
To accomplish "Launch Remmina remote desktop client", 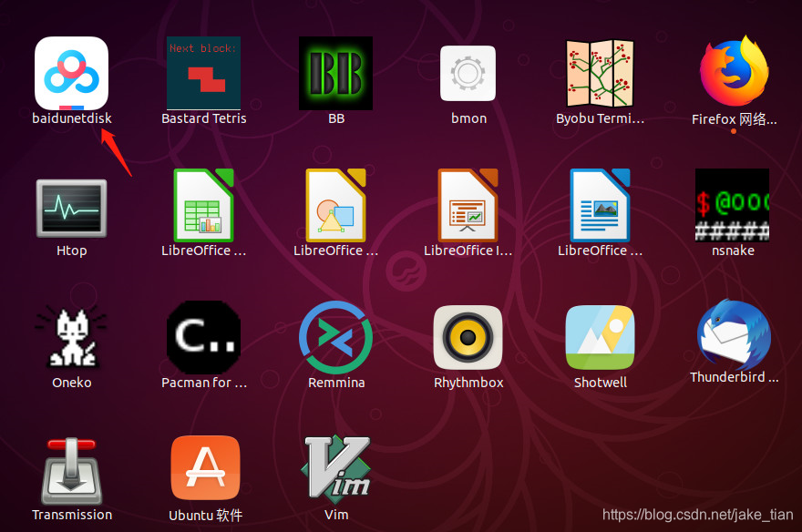I will pyautogui.click(x=335, y=337).
